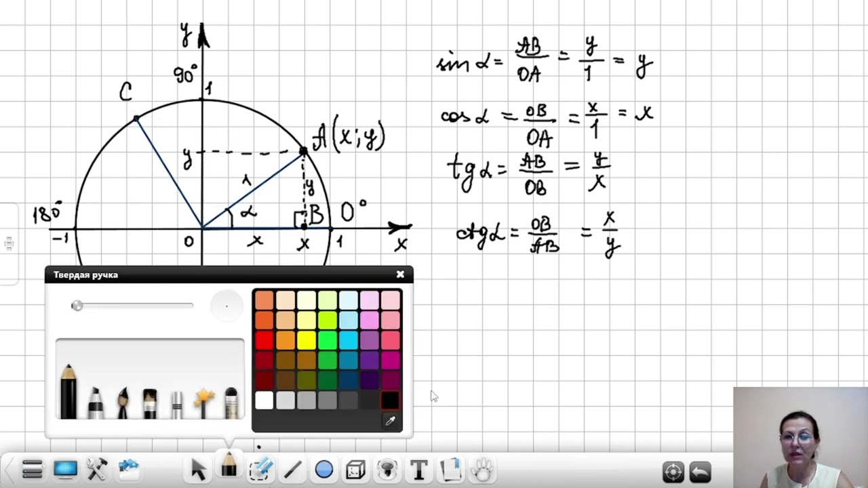Choose the black pencil in pen panel
868x488 pixels.
coord(68,391)
